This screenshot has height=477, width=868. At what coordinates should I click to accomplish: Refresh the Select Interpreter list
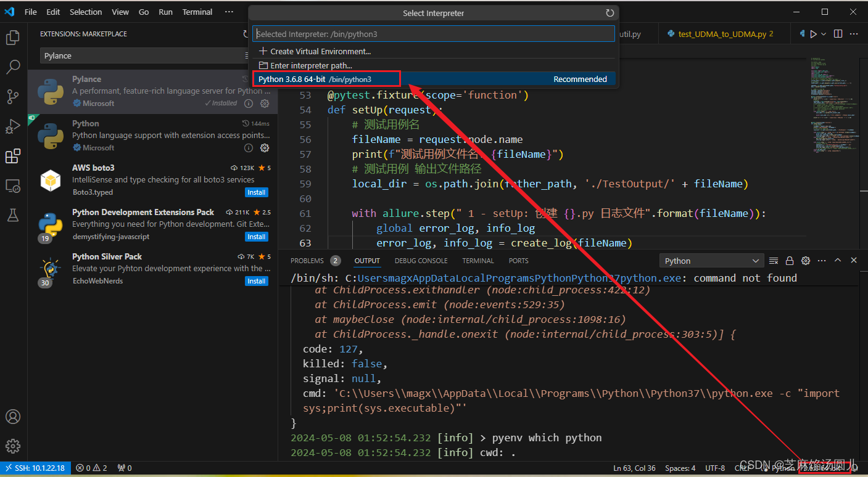[610, 13]
